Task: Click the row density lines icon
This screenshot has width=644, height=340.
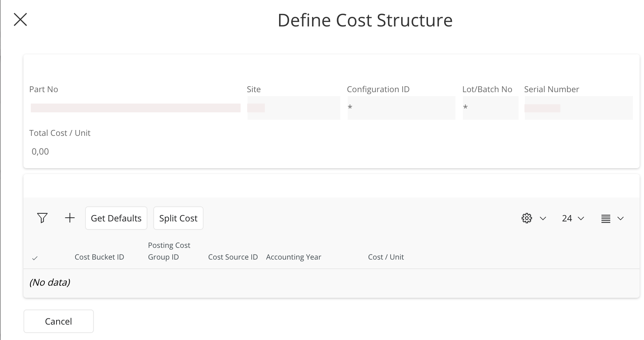Action: tap(605, 218)
